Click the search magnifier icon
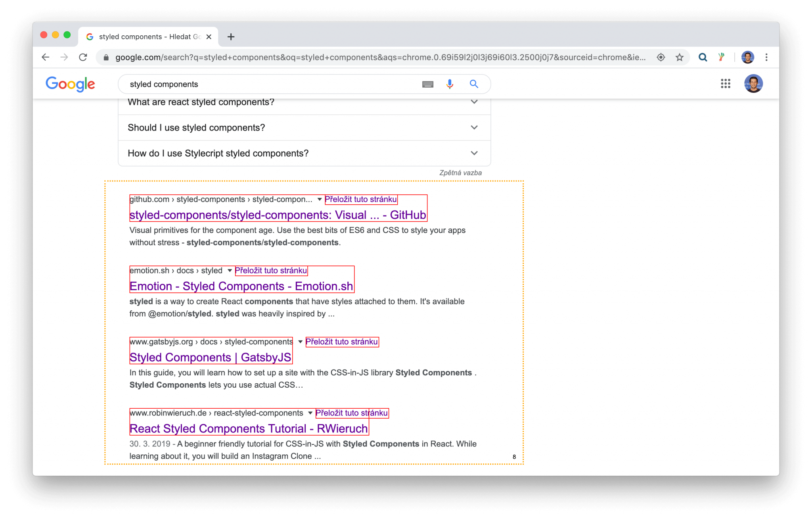Screen dimensions: 812x519 point(474,84)
